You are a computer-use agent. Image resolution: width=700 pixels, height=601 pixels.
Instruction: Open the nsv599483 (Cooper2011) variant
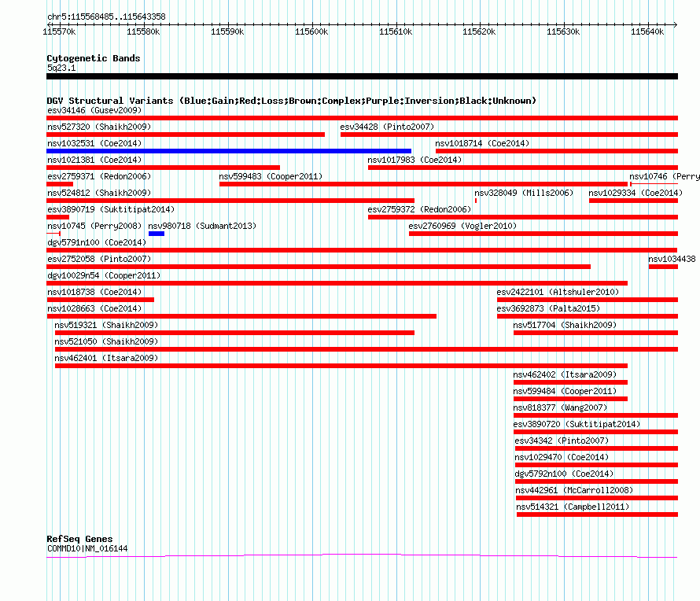[271, 176]
